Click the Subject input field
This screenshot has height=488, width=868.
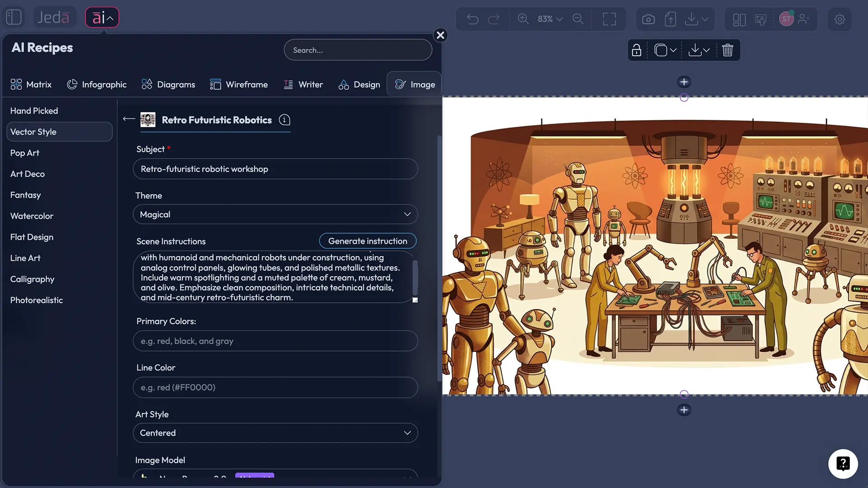point(275,169)
